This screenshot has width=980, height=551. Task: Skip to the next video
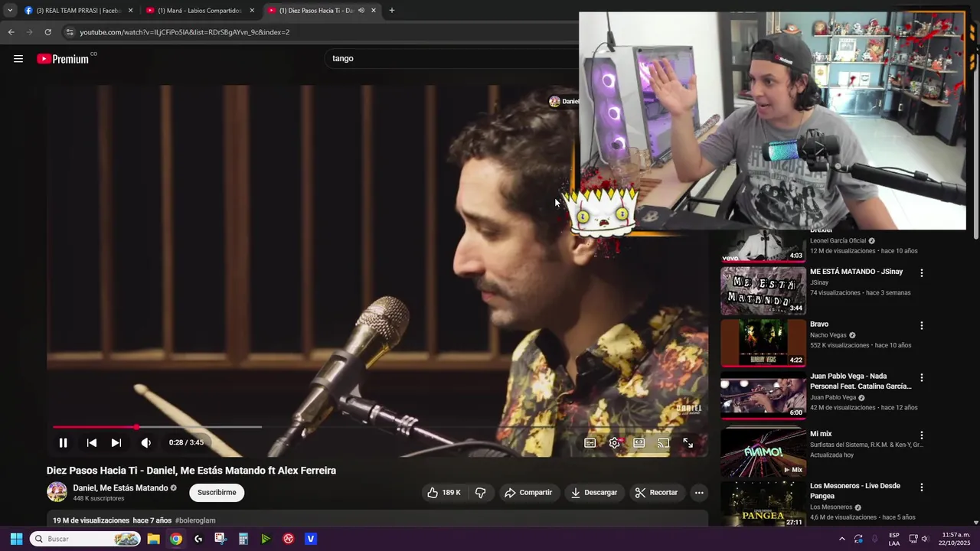pyautogui.click(x=116, y=442)
